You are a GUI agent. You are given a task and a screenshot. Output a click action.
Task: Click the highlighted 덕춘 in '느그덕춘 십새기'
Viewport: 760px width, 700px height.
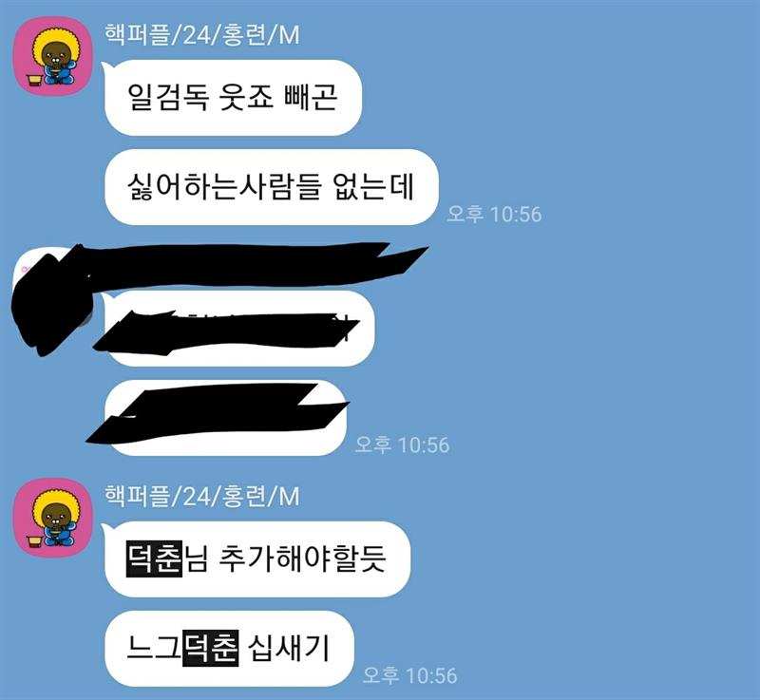[x=210, y=648]
